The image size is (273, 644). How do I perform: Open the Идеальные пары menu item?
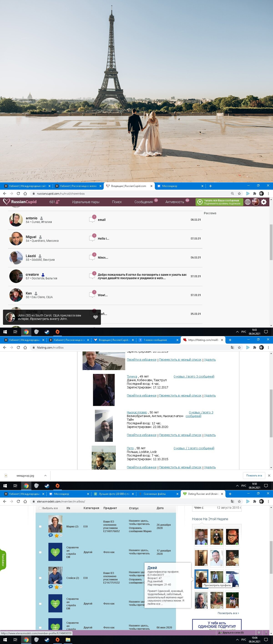tap(86, 202)
